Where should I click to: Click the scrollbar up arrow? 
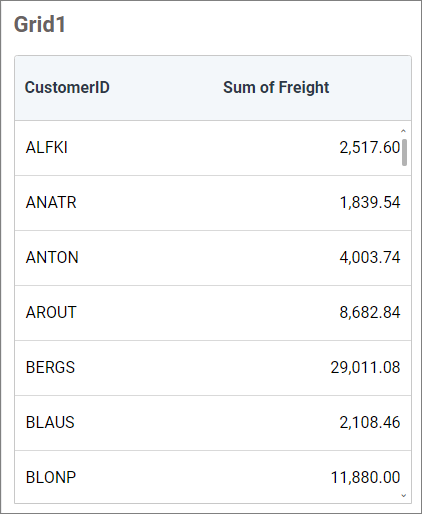[x=404, y=131]
